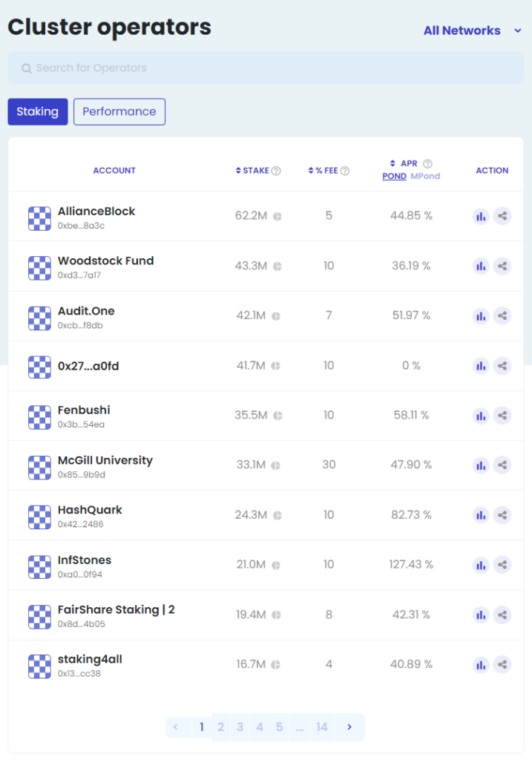532x760 pixels.
Task: View Fenbushi bar chart icon
Action: [x=481, y=416]
